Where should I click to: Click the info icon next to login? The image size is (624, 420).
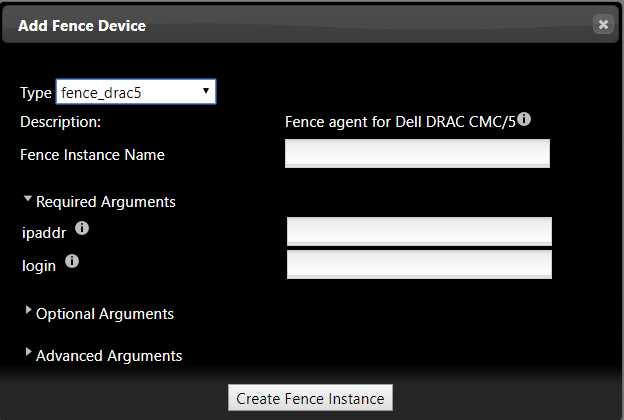(72, 262)
